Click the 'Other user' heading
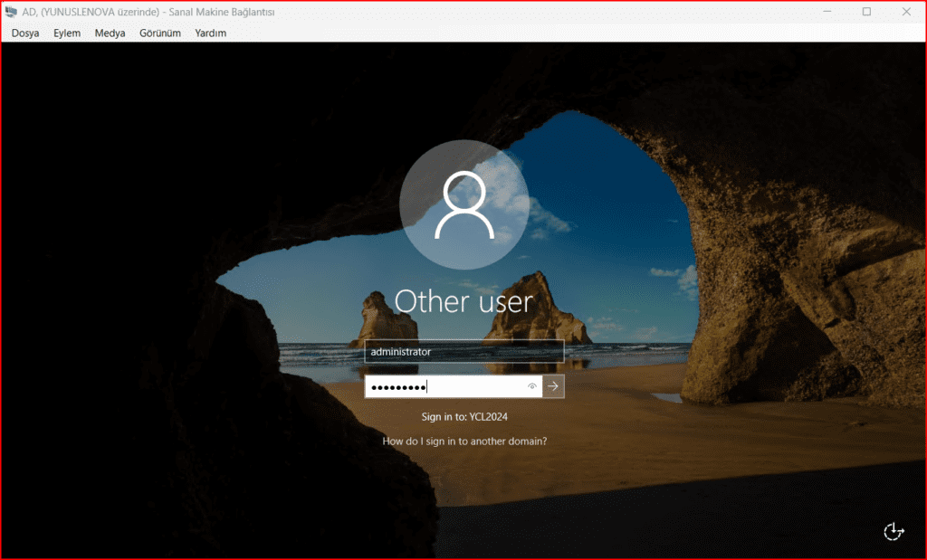 [x=463, y=301]
